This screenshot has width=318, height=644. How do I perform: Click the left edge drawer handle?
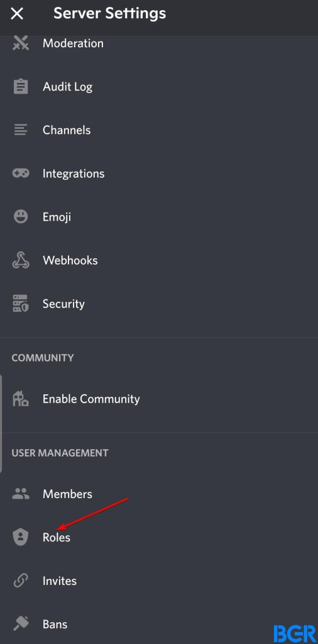point(1,424)
